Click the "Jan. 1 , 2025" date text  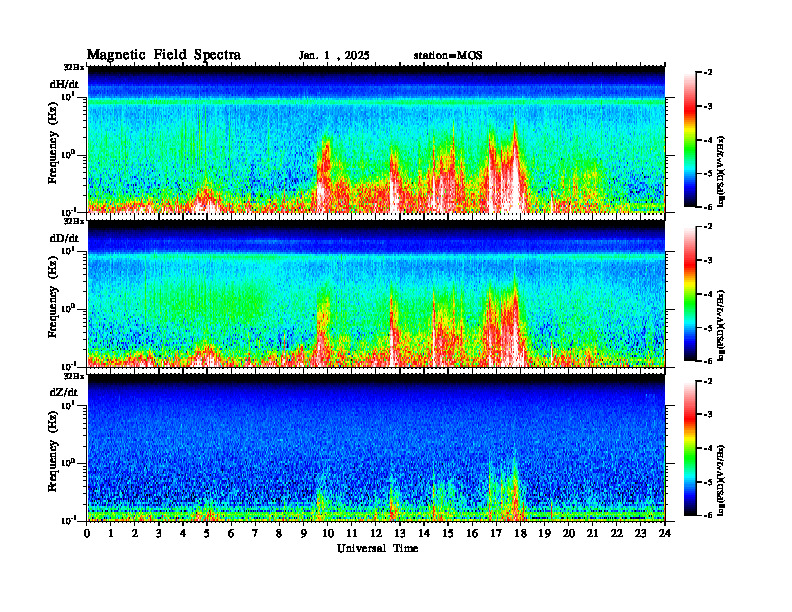[334, 56]
